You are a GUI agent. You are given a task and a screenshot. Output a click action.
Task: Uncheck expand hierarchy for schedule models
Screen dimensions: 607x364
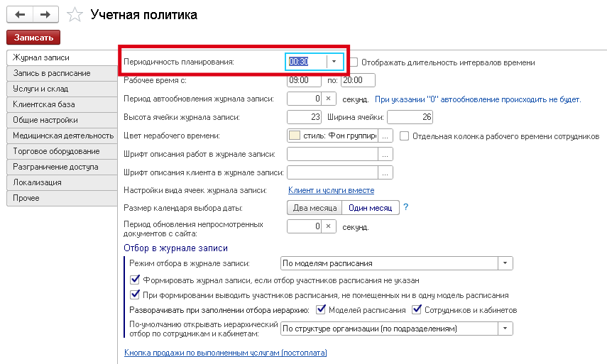pos(321,310)
